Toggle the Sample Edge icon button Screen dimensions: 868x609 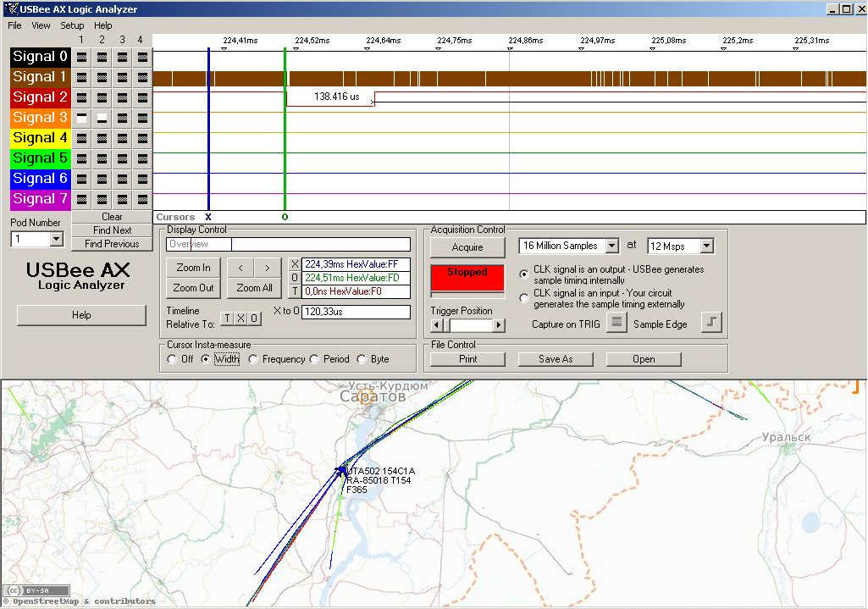tap(711, 322)
